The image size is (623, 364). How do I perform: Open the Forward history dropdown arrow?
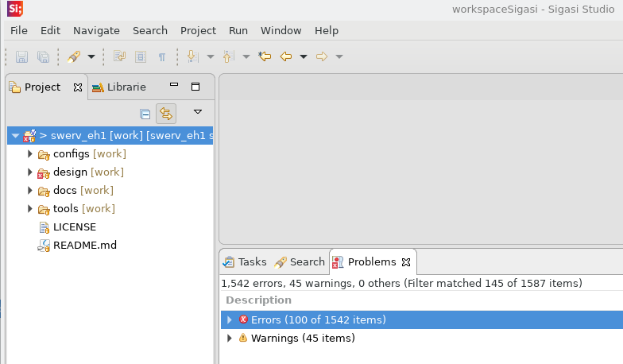339,57
